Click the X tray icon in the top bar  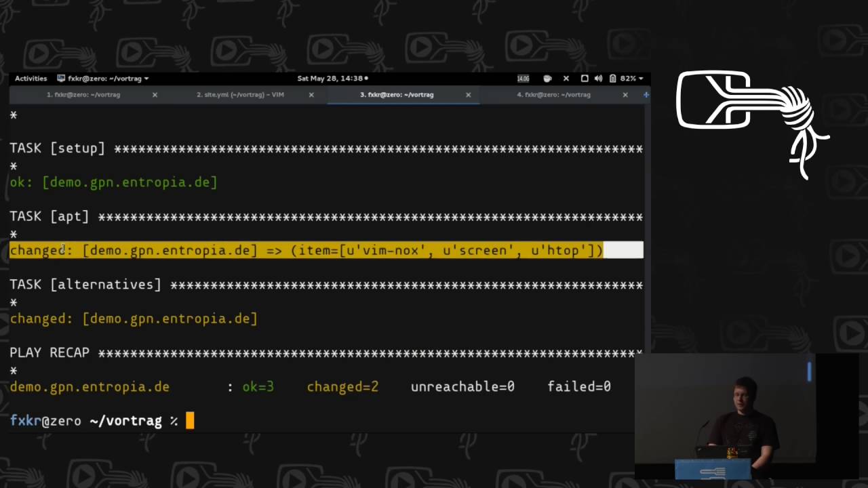click(x=566, y=79)
